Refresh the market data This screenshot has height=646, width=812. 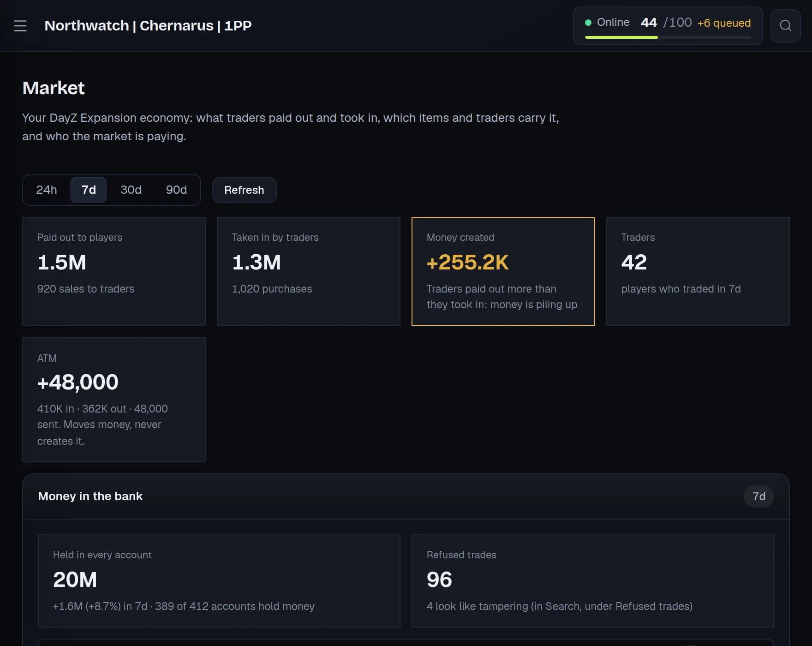[x=244, y=190]
